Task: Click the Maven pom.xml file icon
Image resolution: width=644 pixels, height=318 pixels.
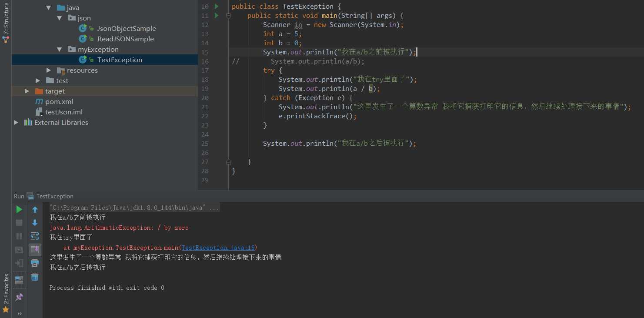Action: click(x=39, y=102)
